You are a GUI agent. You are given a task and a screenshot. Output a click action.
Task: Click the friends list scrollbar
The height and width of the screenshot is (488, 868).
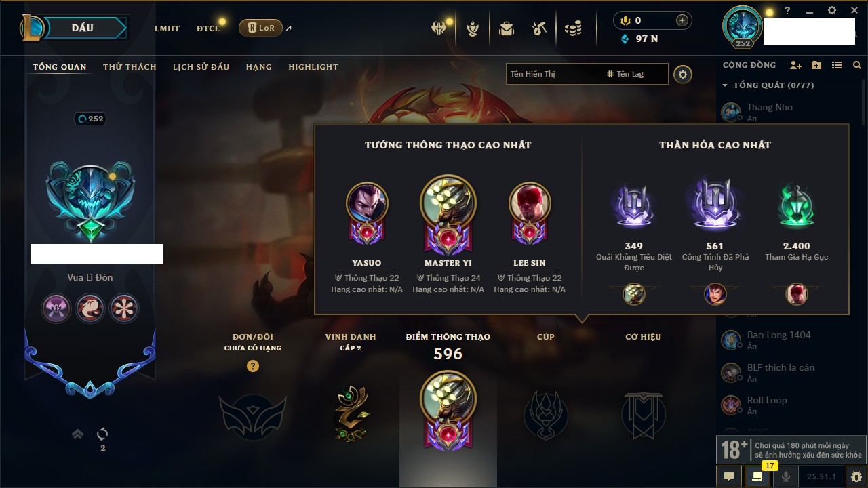[863, 102]
